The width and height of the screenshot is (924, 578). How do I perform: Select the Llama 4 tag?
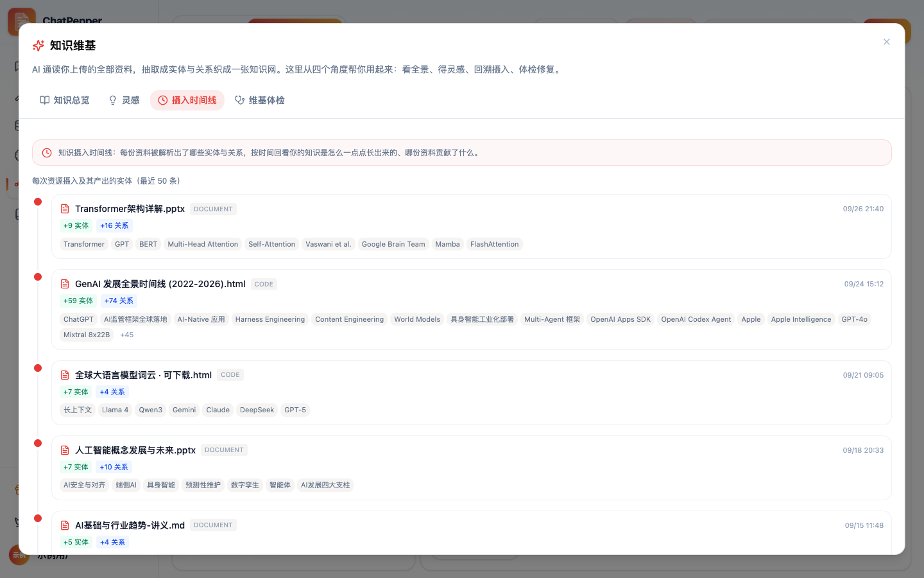(115, 410)
